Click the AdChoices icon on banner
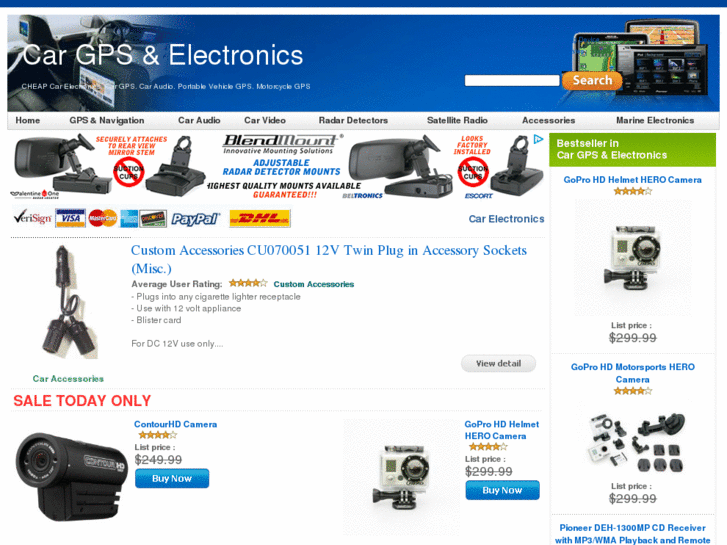This screenshot has height=545, width=727. click(x=538, y=139)
